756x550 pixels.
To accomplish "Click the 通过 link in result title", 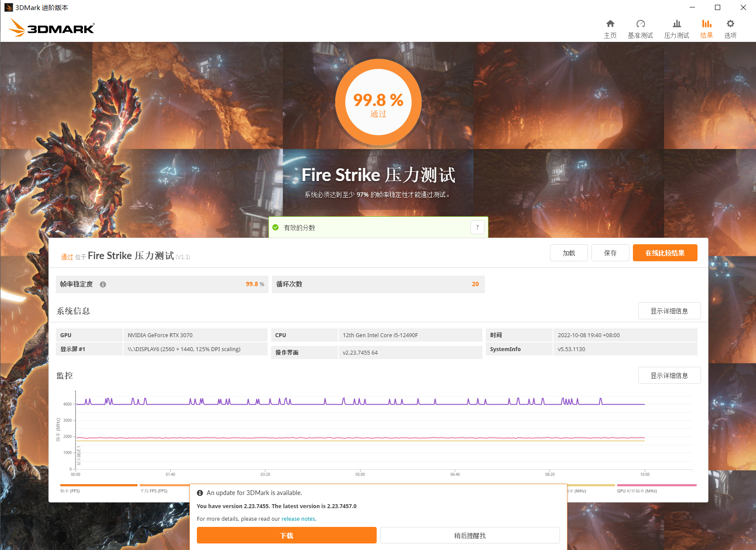I will (67, 257).
